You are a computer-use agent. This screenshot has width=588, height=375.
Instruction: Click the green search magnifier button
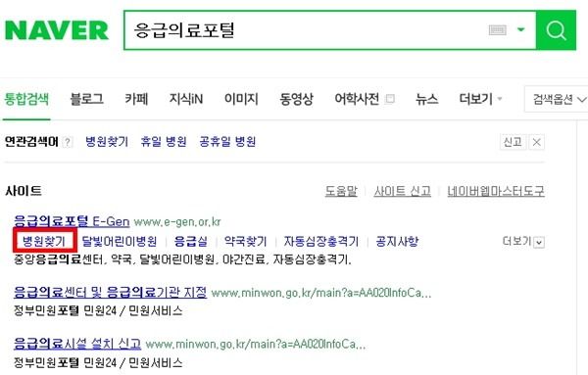(556, 30)
